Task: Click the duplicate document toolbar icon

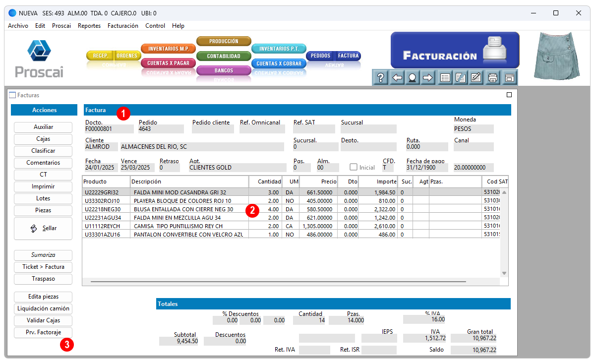Action: tap(461, 78)
